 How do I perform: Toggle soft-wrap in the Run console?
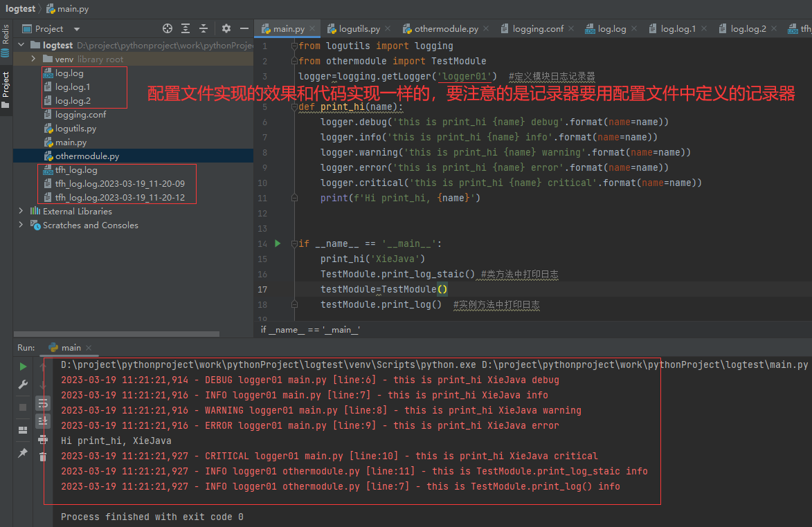pyautogui.click(x=43, y=403)
